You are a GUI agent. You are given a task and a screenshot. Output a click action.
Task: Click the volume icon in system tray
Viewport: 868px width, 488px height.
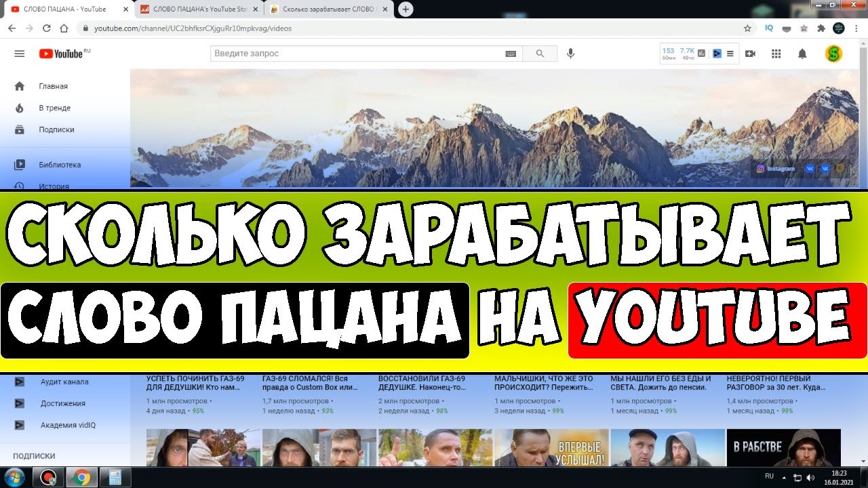810,477
